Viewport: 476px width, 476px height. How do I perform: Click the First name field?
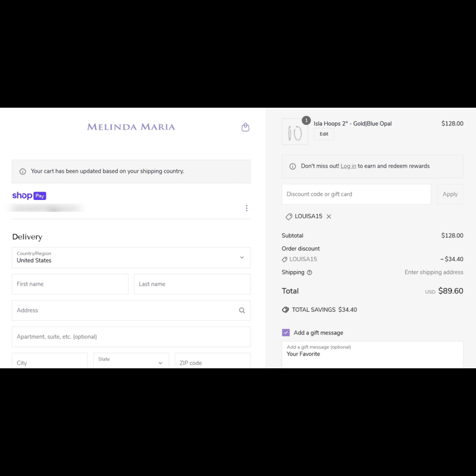pos(70,284)
